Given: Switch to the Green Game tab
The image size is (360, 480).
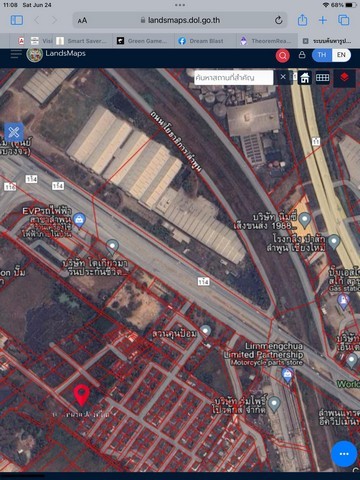Looking at the screenshot, I should 142,41.
